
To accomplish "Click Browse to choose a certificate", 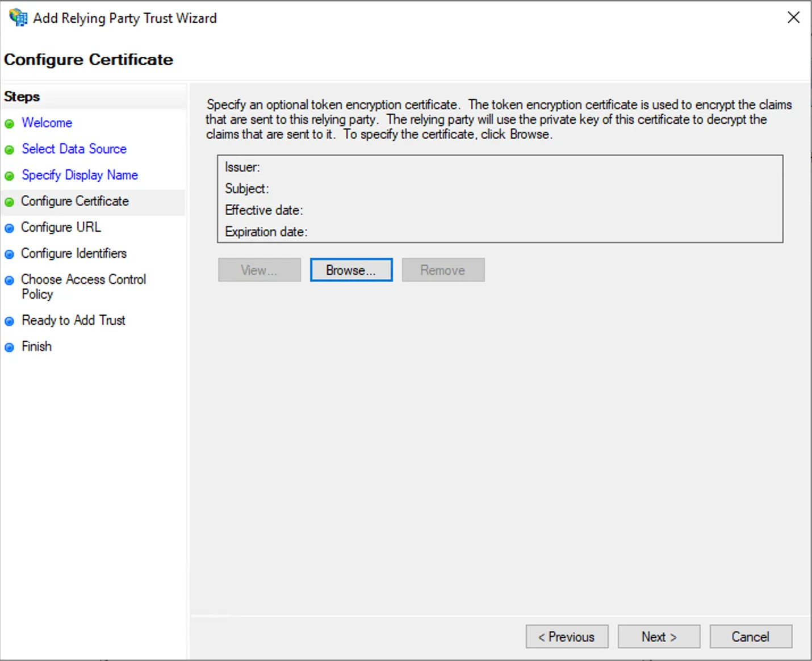I will pyautogui.click(x=351, y=270).
